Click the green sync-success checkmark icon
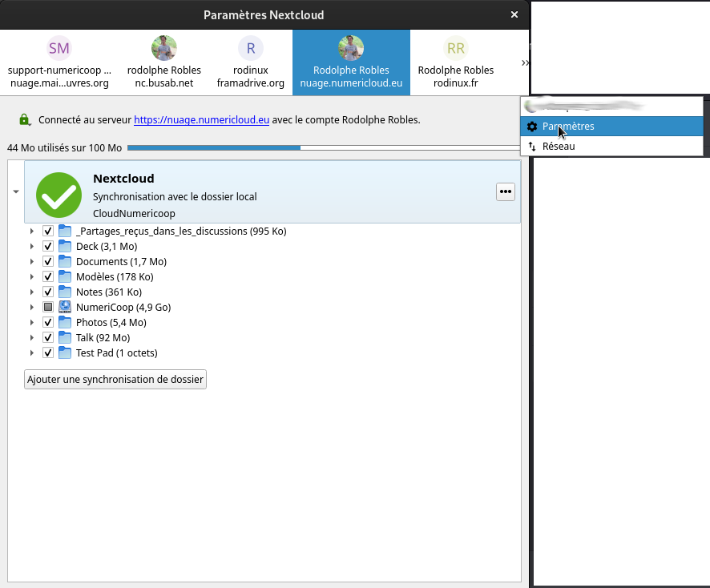This screenshot has height=588, width=710. click(x=58, y=195)
